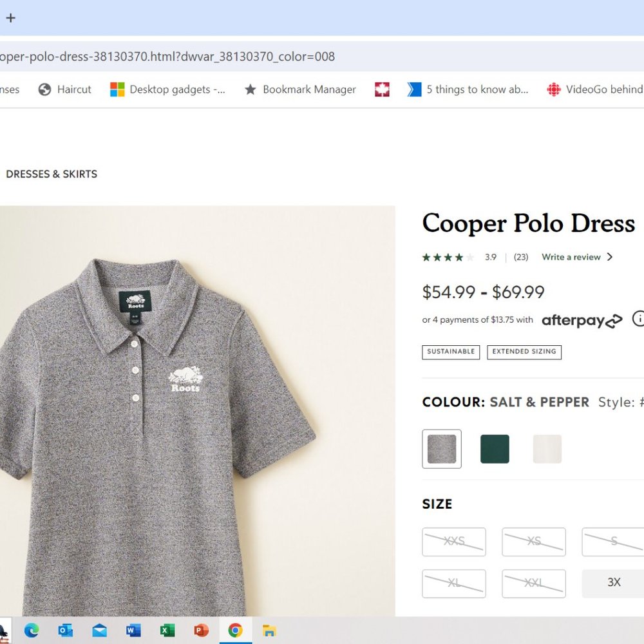The height and width of the screenshot is (644, 644).
Task: Click the address bar URL
Action: tap(167, 56)
